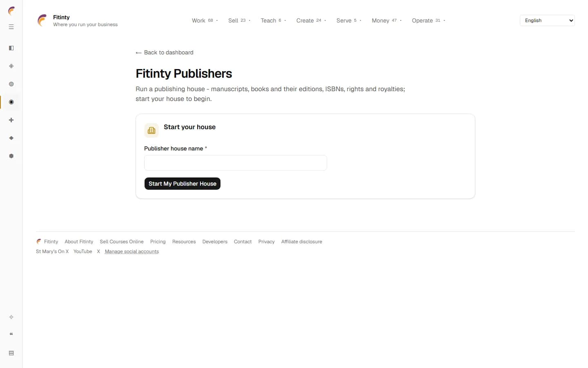Click the Fitinty logo atop the left sidebar

pyautogui.click(x=11, y=11)
